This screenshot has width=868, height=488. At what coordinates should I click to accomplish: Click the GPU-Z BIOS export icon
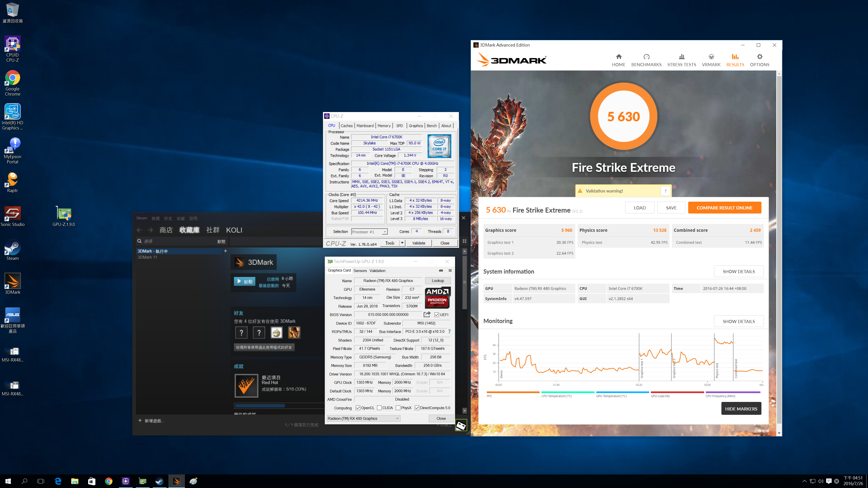click(427, 314)
